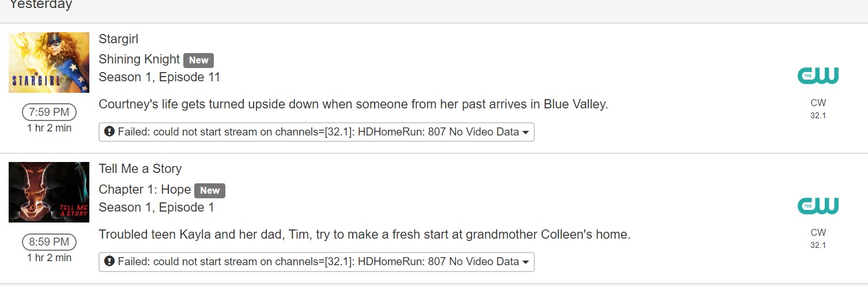Open the Stargirl poster thumbnail

(x=49, y=62)
